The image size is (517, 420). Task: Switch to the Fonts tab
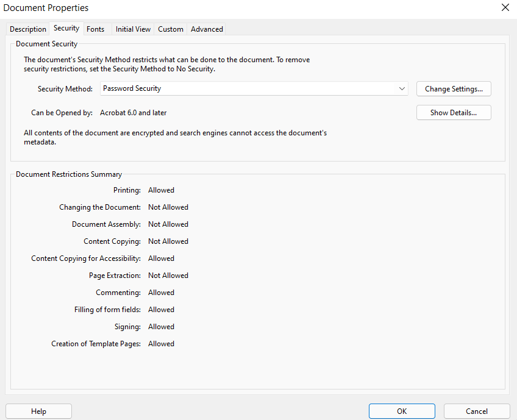tap(95, 29)
